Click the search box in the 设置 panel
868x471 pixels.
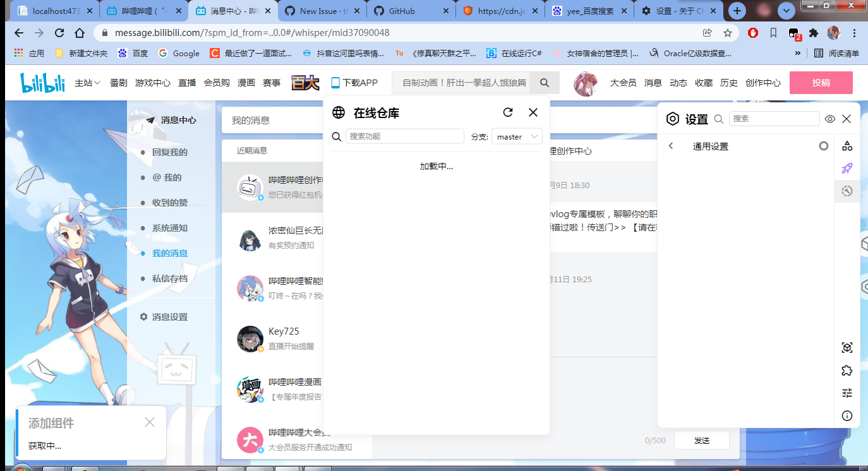point(774,119)
